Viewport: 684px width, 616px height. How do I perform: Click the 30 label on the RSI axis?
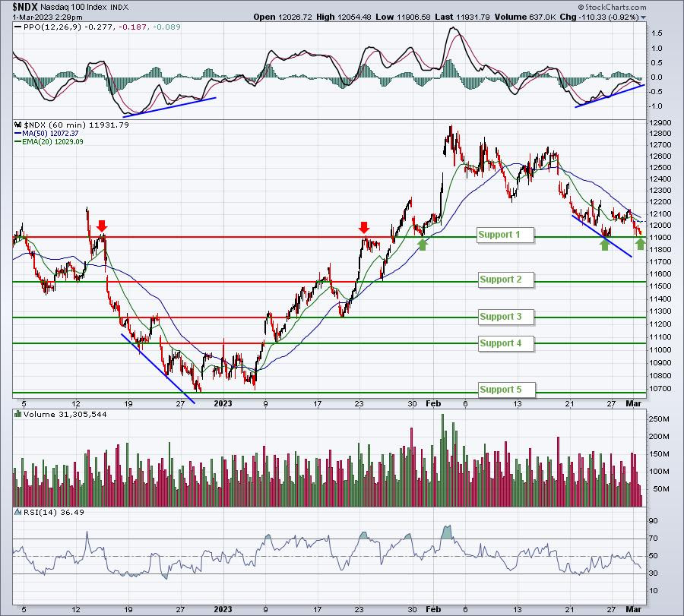pyautogui.click(x=654, y=573)
